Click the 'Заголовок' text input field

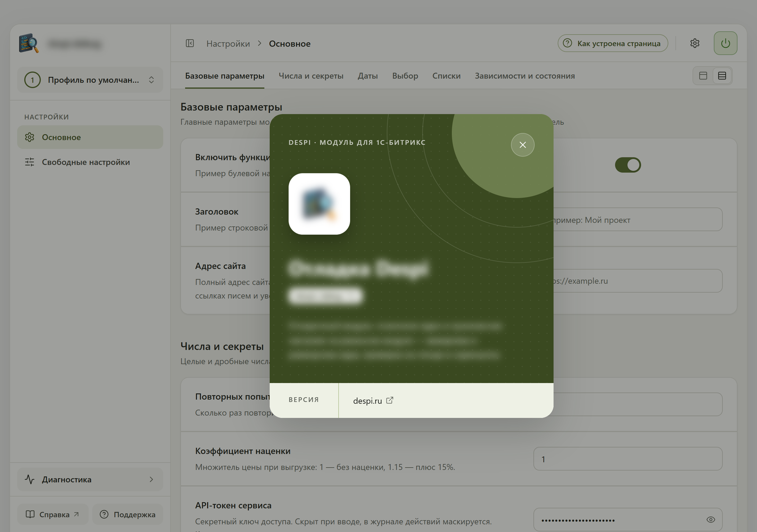638,220
